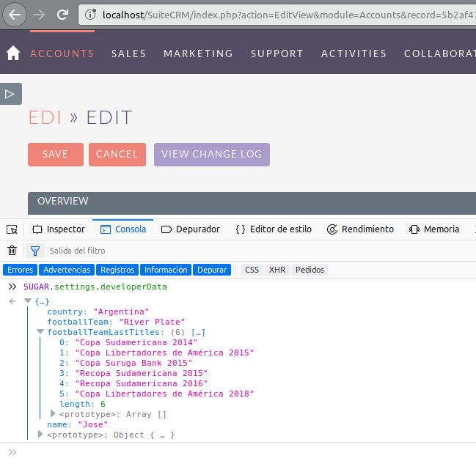The width and height of the screenshot is (476, 472).
Task: Expand the <prototype>: Array [] node
Action: pos(53,413)
